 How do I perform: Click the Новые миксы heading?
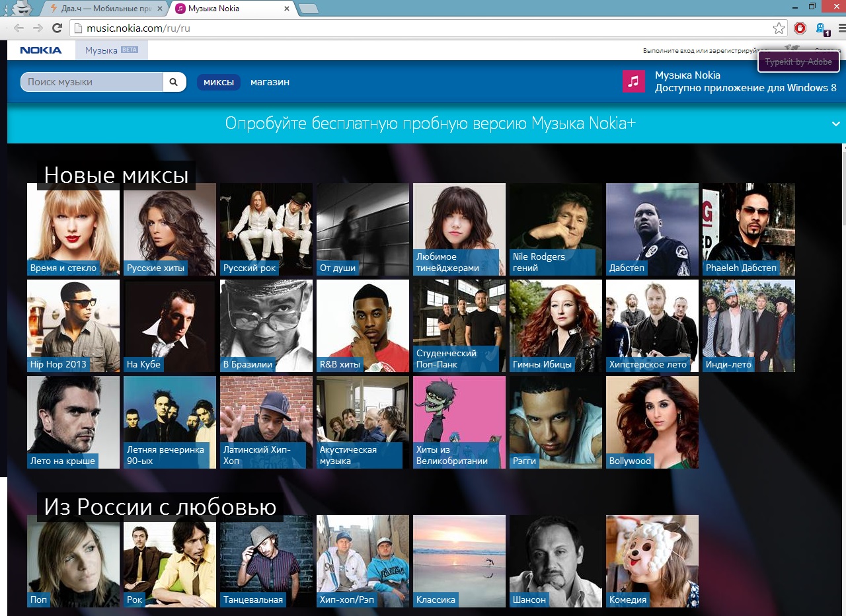(x=116, y=175)
